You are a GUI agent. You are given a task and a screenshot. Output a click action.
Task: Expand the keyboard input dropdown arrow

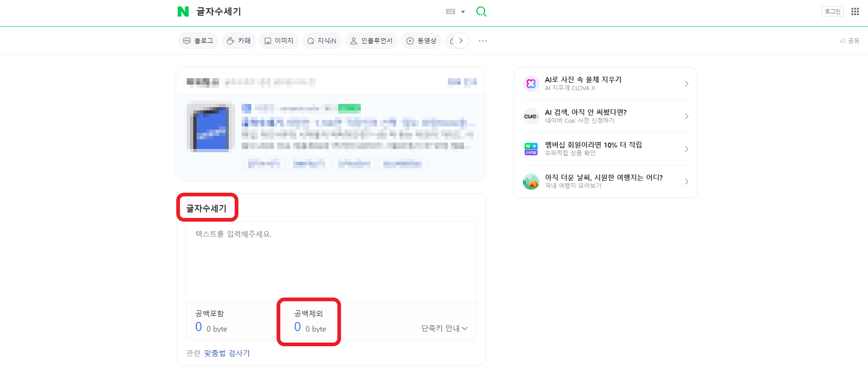[463, 12]
